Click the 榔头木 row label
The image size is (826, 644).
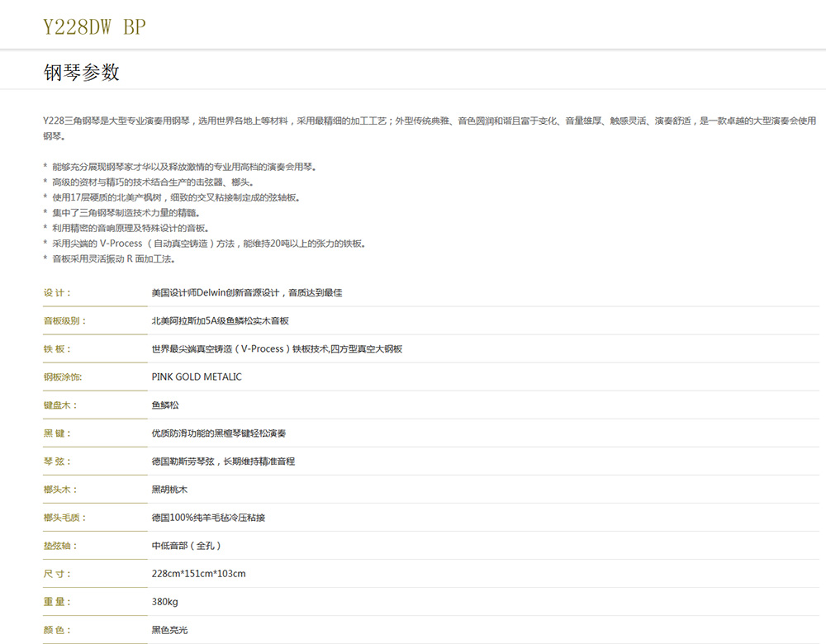click(60, 489)
